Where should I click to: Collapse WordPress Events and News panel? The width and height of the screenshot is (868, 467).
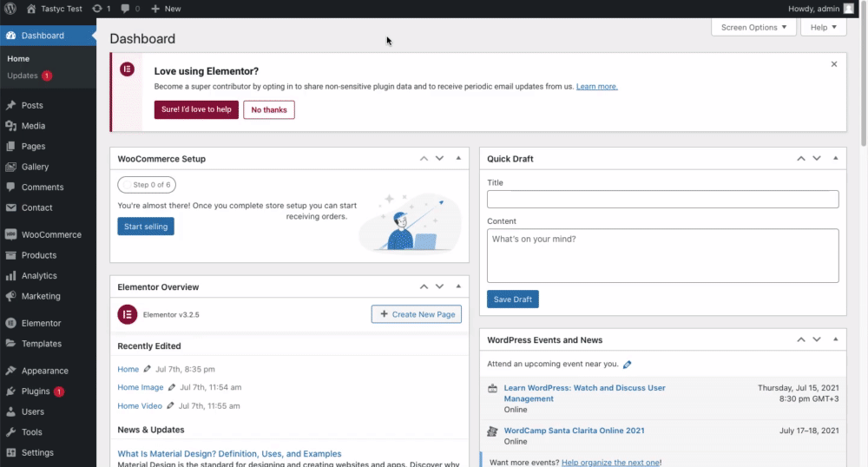835,339
